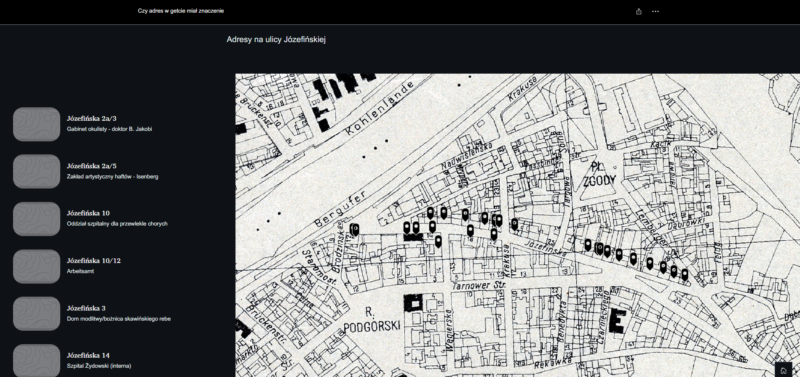The image size is (800, 377).
Task: Click pin just left of Józefińska street label
Action: [514, 224]
